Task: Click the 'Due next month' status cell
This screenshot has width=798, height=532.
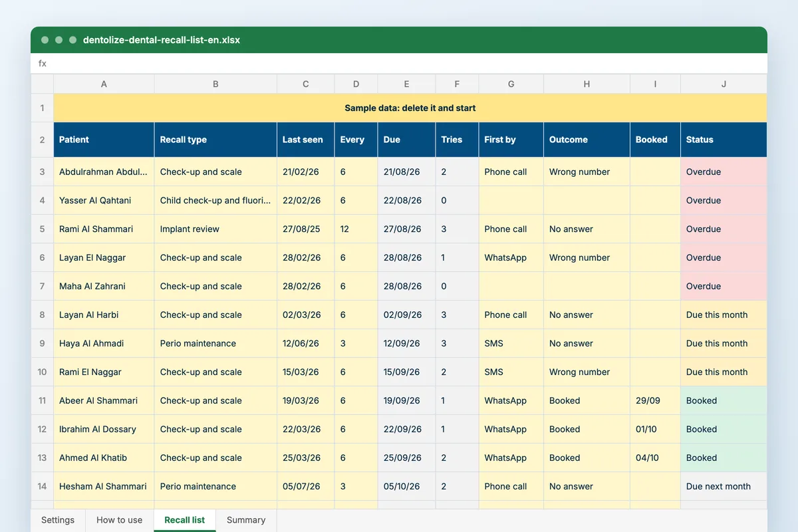Action: (x=724, y=486)
